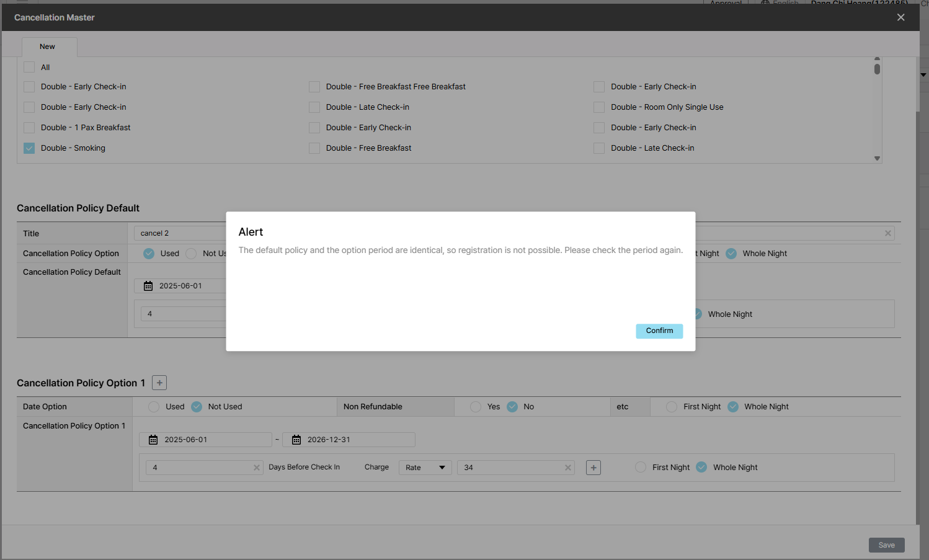This screenshot has width=929, height=560.
Task: Expand the Rate charge type dropdown
Action: 425,468
